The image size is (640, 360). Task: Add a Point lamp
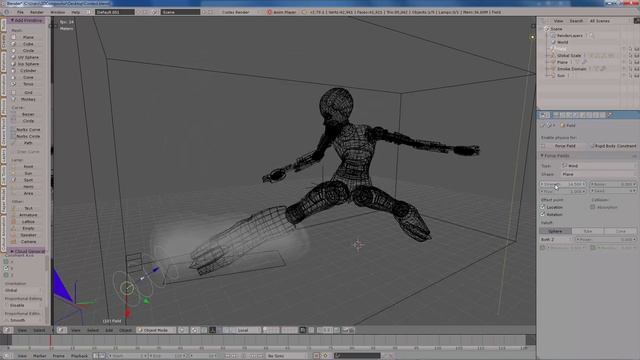point(28,167)
